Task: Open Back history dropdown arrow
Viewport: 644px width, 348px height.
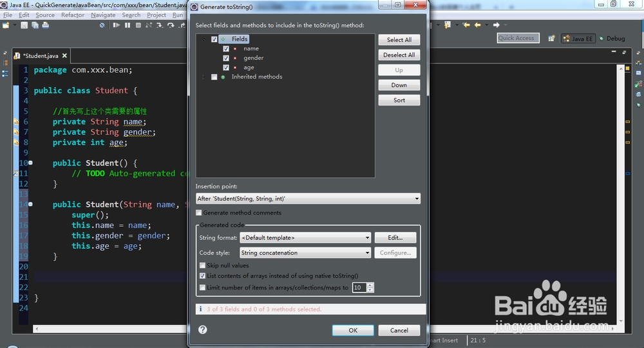Action: pyautogui.click(x=487, y=25)
